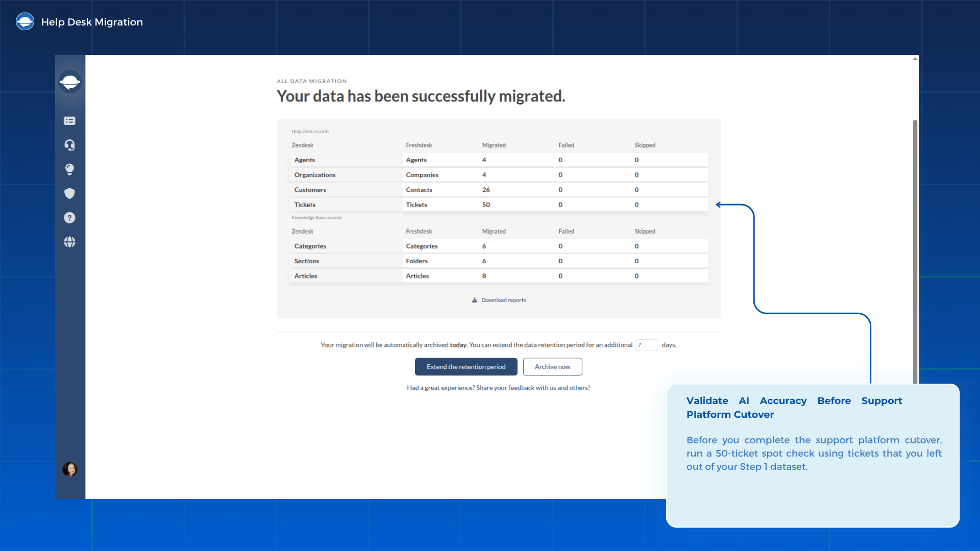Open the migrations list sidebar icon

[70, 121]
